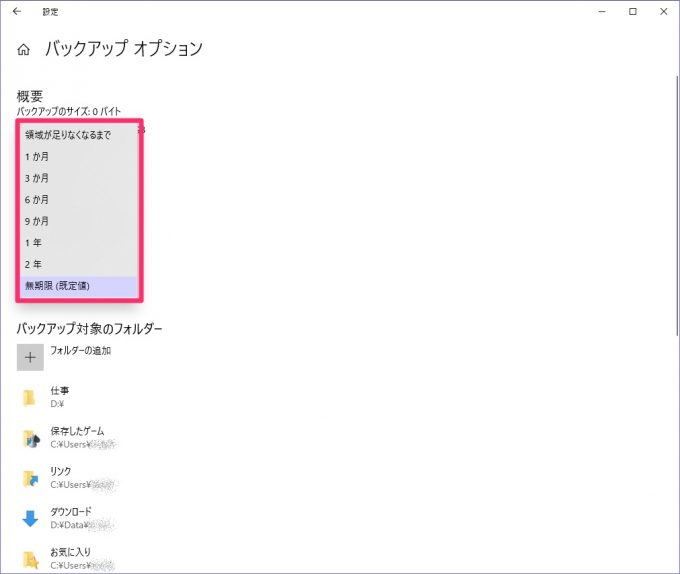
Task: Select ダウンロード entry text
Action: pyautogui.click(x=71, y=512)
